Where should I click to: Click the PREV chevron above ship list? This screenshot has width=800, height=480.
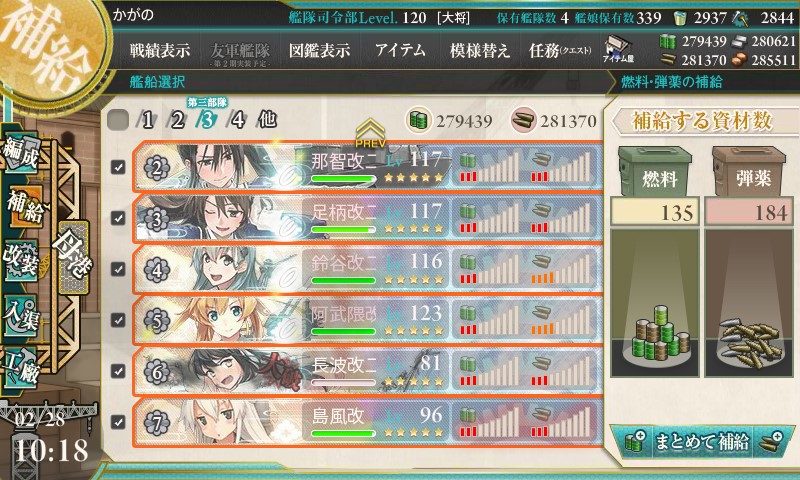pos(370,134)
